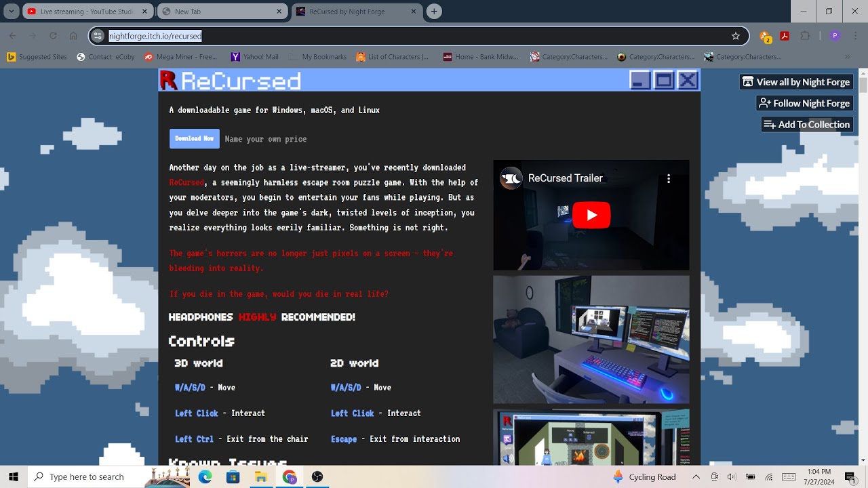Open the 2D game room screenshot thumbnail

[x=591, y=436]
